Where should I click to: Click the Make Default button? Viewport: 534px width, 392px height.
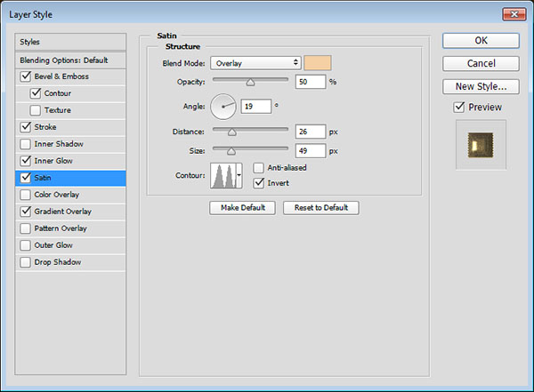pos(242,208)
